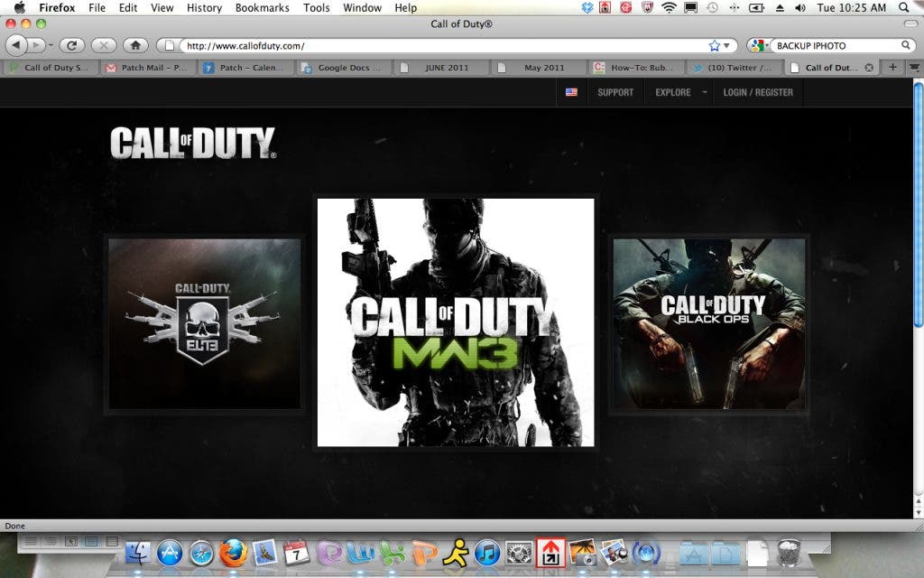Open the Call of Duty MW3 tile
The height and width of the screenshot is (578, 924).
tap(456, 322)
